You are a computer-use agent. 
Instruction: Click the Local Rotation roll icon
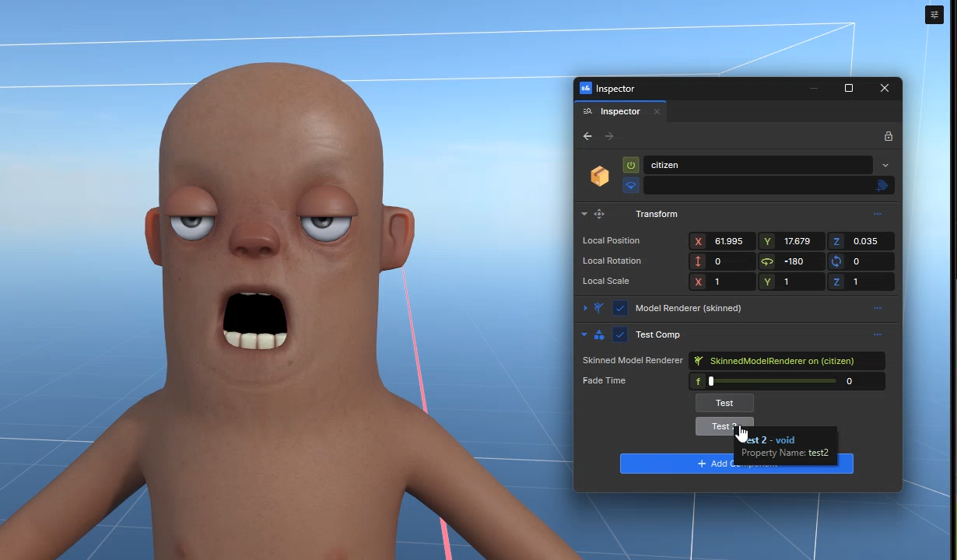pyautogui.click(x=836, y=261)
